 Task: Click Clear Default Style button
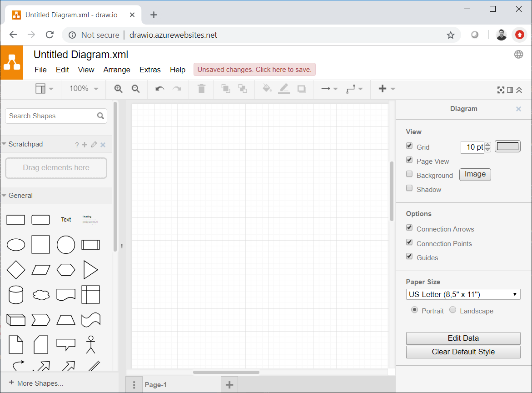tap(463, 352)
